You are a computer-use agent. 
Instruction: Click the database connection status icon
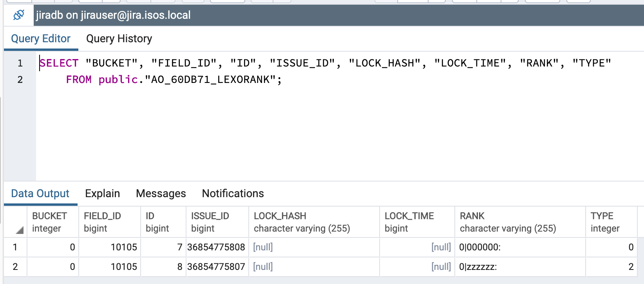click(x=18, y=15)
